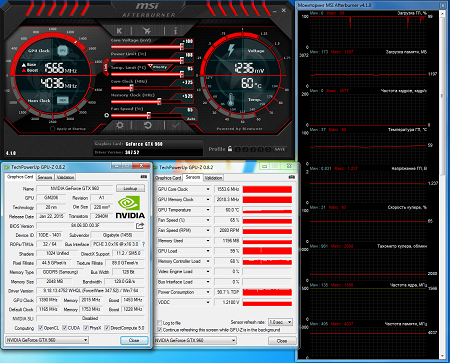Click the camera screenshot icon in GPU-Z Sensors window
The width and height of the screenshot is (450, 363).
[292, 177]
